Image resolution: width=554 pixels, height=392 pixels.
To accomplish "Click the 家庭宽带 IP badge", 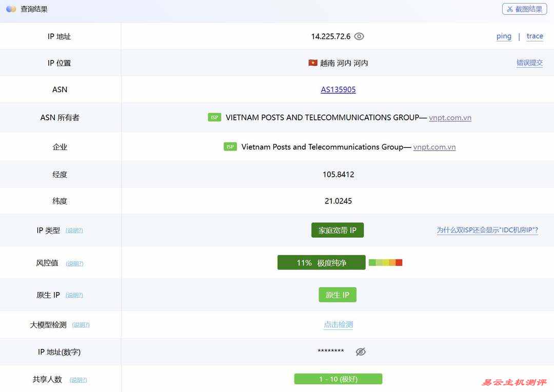I will pyautogui.click(x=338, y=230).
